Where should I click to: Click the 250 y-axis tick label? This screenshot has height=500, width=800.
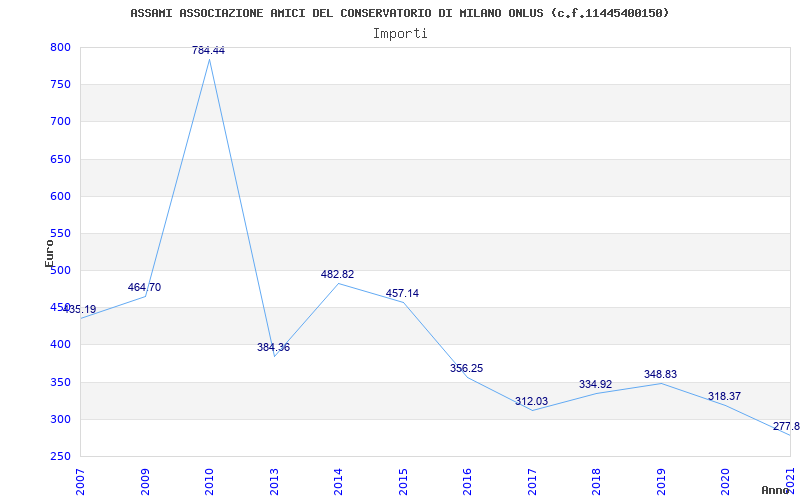60,457
